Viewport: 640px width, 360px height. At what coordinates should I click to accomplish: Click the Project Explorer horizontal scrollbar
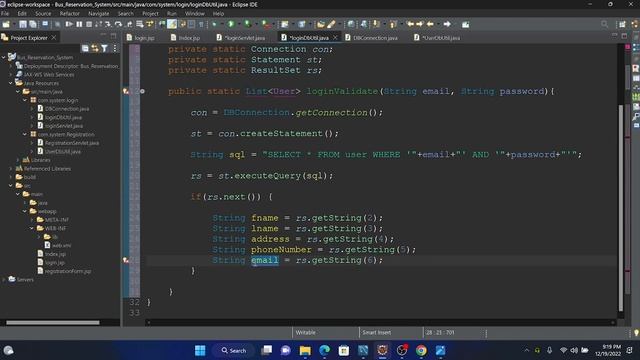pyautogui.click(x=53, y=322)
